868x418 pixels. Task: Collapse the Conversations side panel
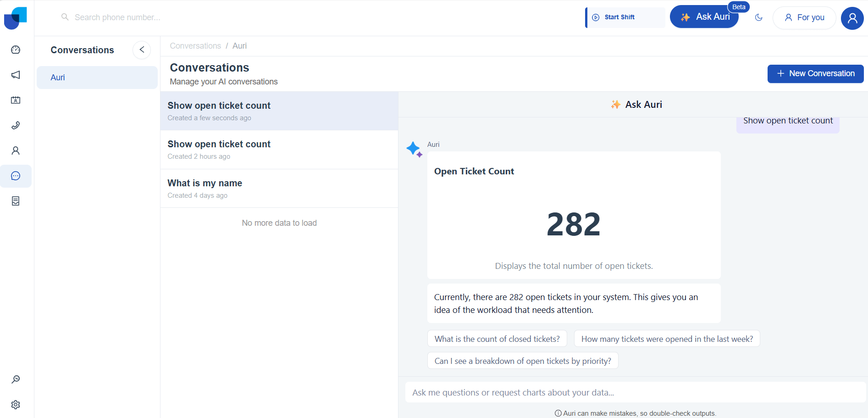click(142, 50)
